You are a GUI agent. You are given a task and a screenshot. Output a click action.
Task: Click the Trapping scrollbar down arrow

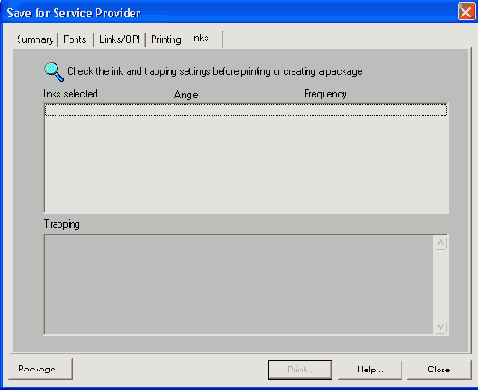coord(441,327)
